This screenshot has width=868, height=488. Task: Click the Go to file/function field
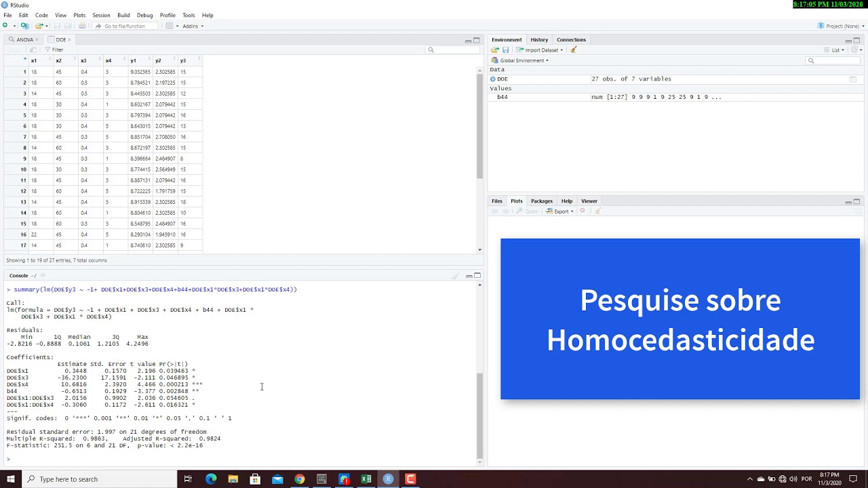pyautogui.click(x=125, y=26)
